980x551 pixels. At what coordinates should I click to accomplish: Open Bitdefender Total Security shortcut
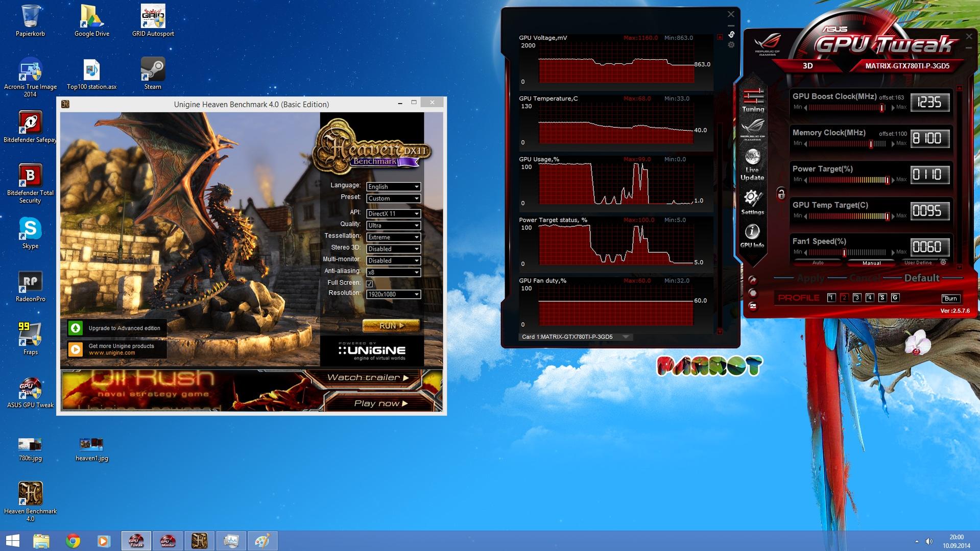pyautogui.click(x=30, y=184)
